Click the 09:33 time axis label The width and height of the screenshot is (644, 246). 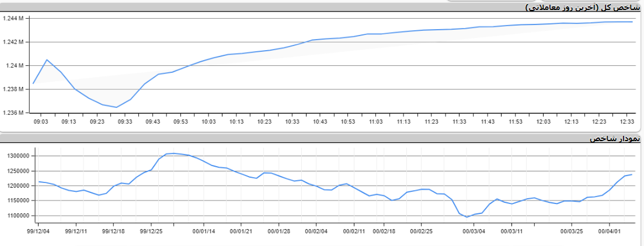coord(124,121)
